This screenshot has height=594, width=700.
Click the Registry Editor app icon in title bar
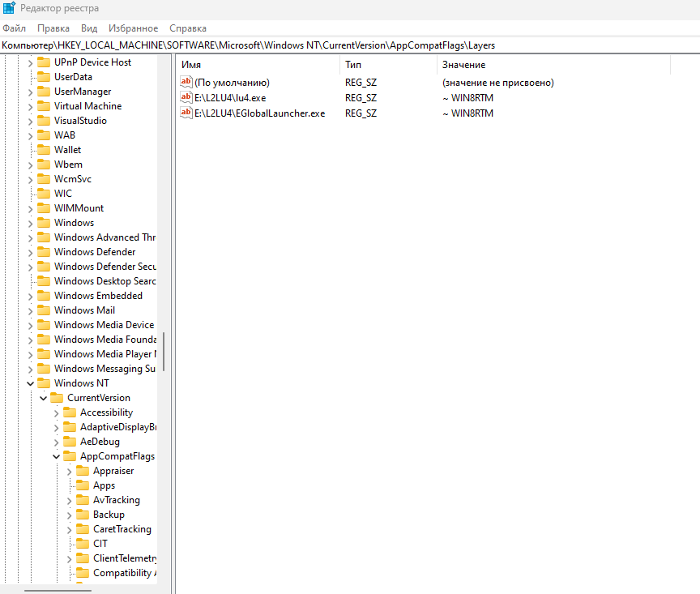click(x=9, y=8)
